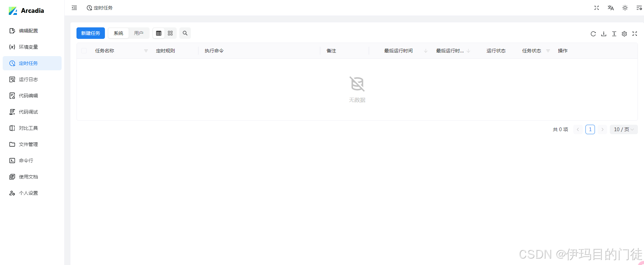Click the download export icon
This screenshot has height=265, width=644.
tap(604, 34)
